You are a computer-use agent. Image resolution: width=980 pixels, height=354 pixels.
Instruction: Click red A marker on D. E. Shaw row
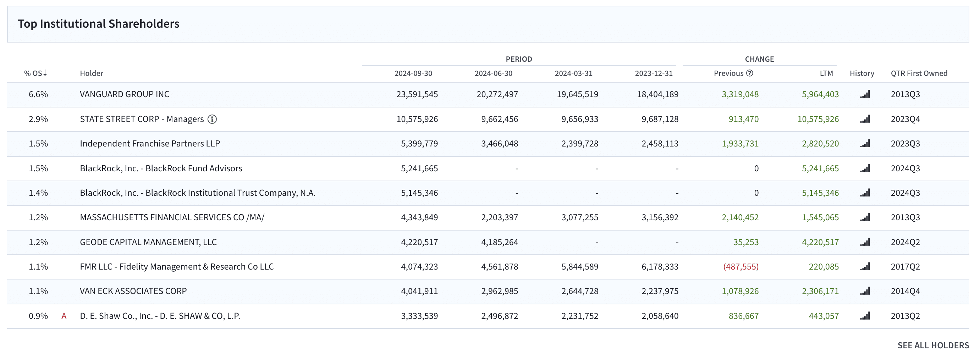(64, 316)
